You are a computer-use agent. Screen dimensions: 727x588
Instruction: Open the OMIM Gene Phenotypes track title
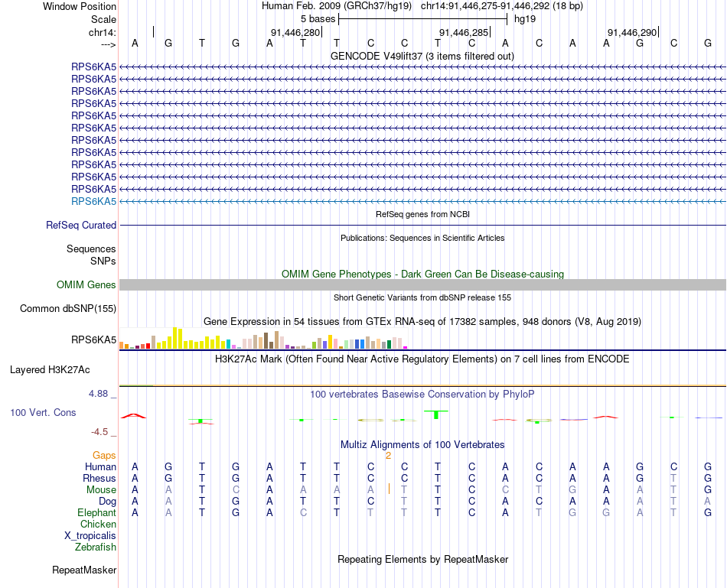click(422, 274)
